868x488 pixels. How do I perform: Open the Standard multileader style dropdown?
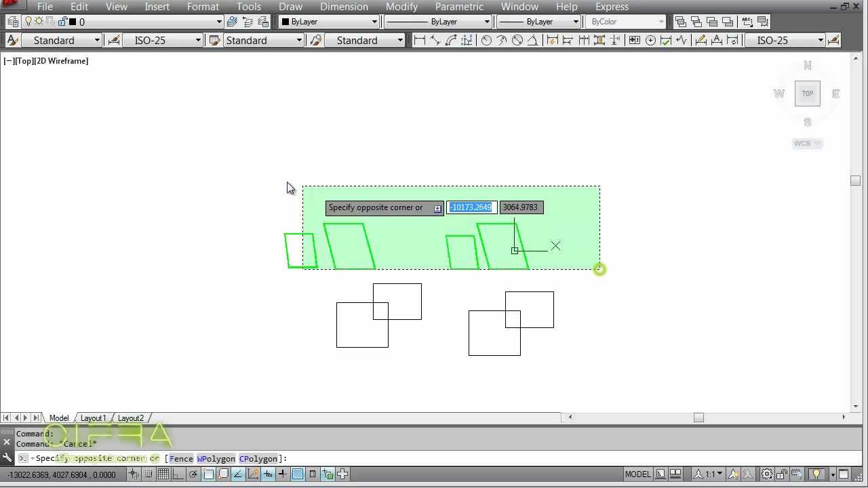(364, 40)
